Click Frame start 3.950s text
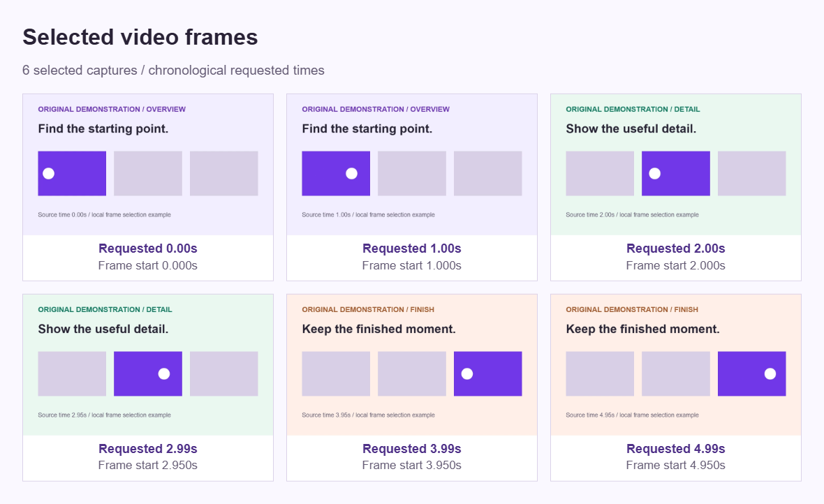Viewport: 824px width, 504px height. [412, 465]
